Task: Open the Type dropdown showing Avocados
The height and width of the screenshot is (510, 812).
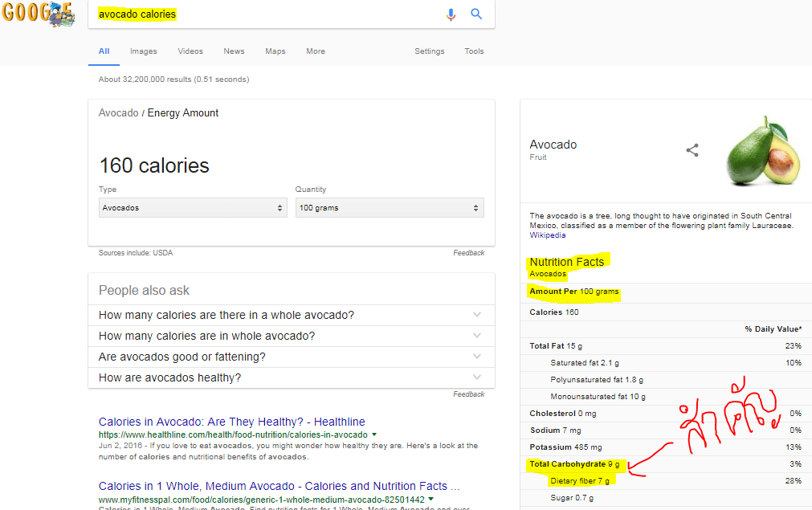Action: point(191,208)
